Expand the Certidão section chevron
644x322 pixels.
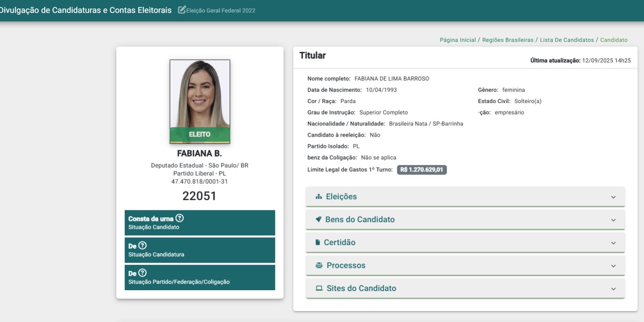tap(613, 243)
